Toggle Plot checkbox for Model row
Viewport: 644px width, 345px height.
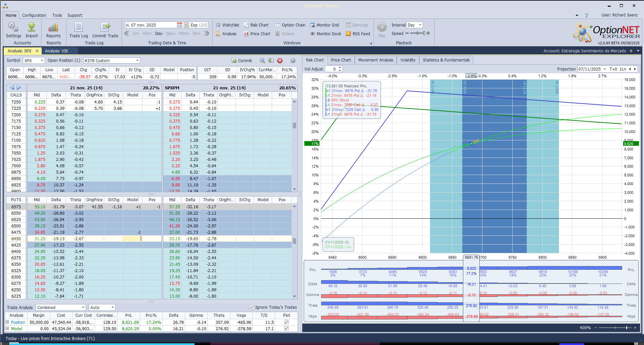(x=286, y=329)
